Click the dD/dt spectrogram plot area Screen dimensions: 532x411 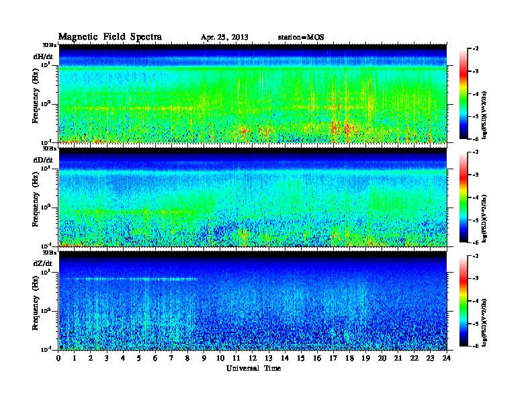253,197
